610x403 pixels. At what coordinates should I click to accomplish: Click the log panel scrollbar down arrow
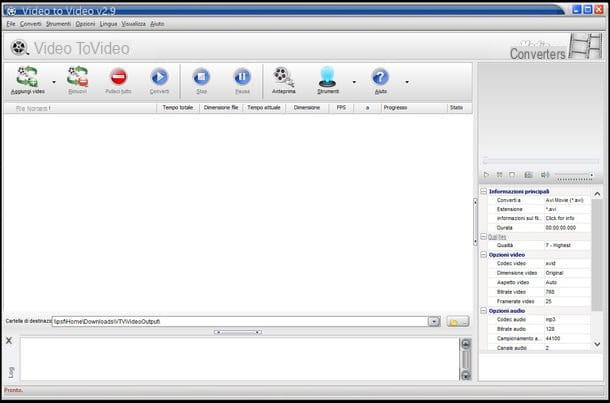click(466, 375)
